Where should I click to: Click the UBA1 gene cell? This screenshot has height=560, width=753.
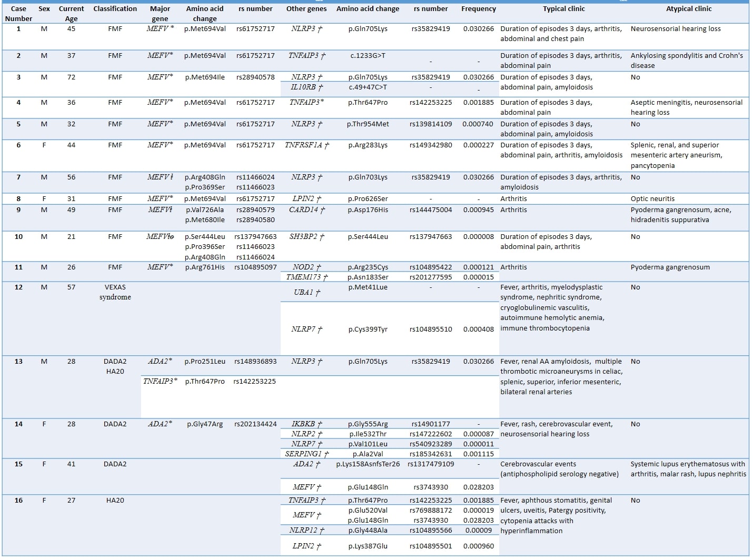[306, 293]
